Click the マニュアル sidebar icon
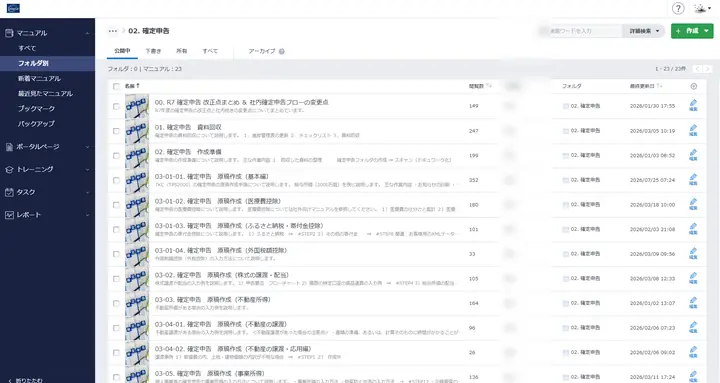Viewport: 720px width, 383px height. pyautogui.click(x=9, y=33)
